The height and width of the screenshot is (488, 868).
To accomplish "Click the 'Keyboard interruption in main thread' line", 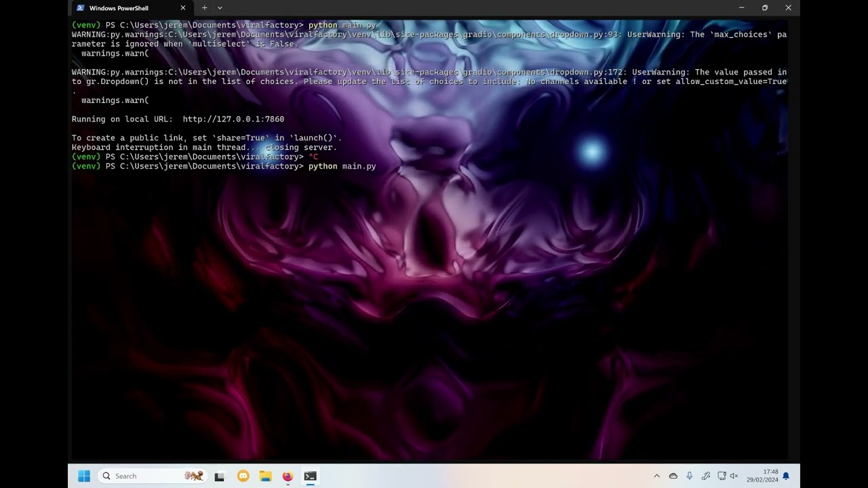I will tap(204, 147).
